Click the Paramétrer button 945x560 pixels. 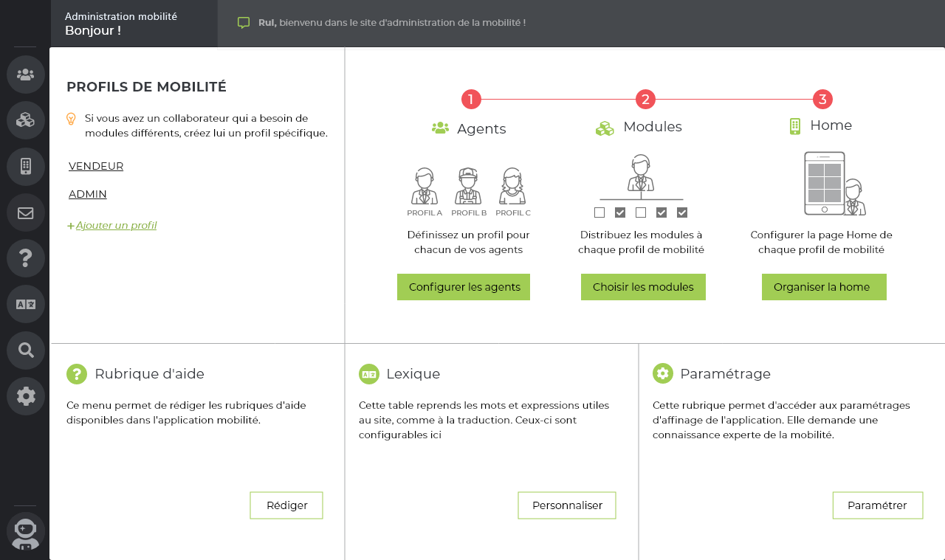(x=877, y=505)
